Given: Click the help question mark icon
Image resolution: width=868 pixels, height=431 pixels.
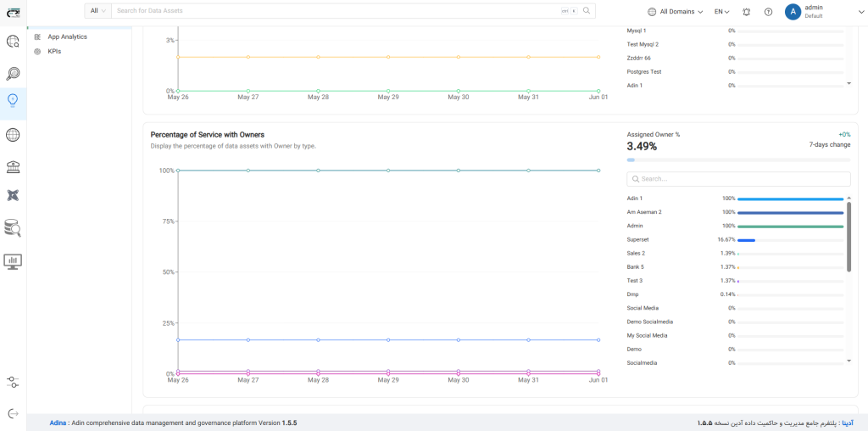Looking at the screenshot, I should (768, 12).
